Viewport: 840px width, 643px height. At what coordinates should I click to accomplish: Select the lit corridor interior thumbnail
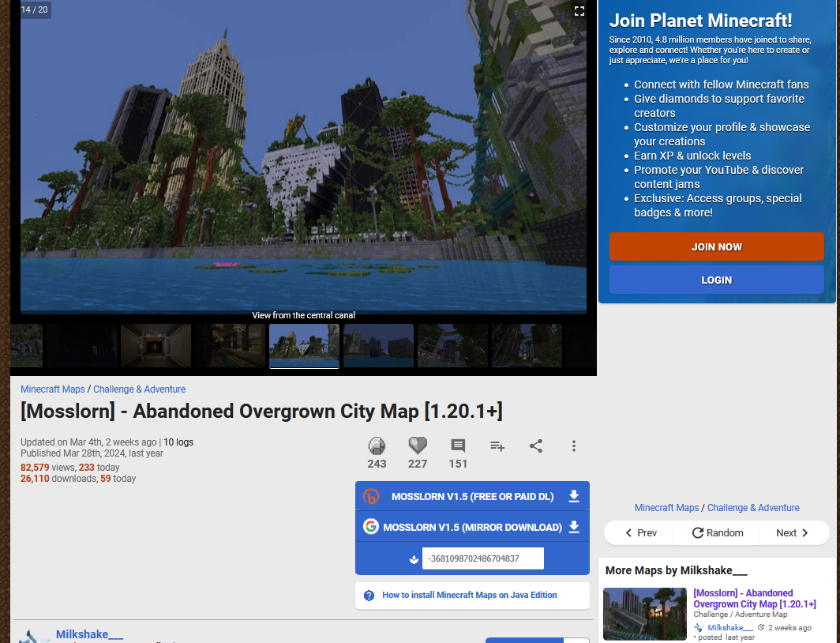click(156, 346)
